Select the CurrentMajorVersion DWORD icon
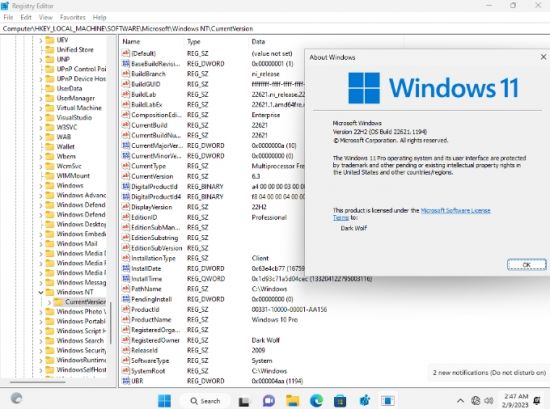 click(x=126, y=146)
